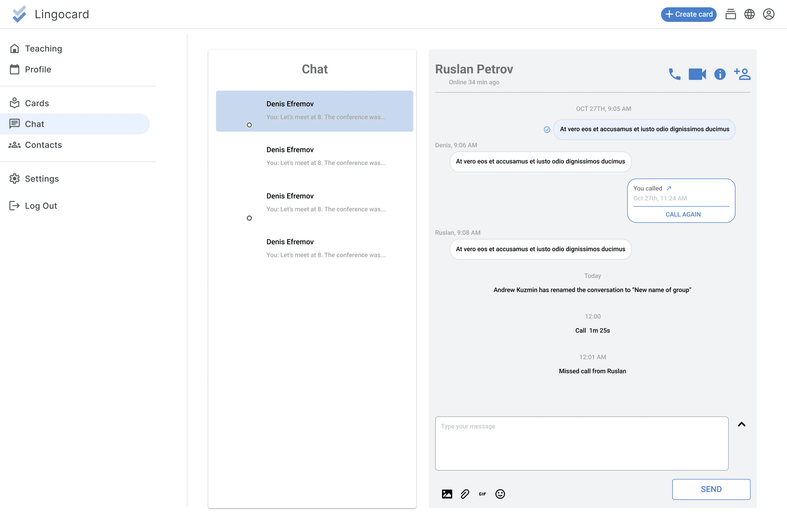Start a voice call with Ruslan Petrov
Viewport: 787px width, 532px height.
674,74
